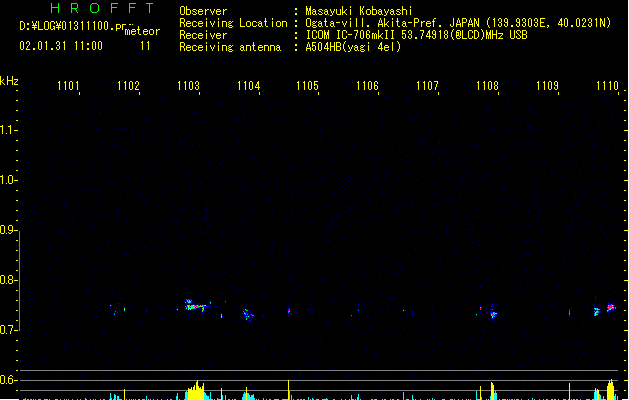629x400 pixels.
Task: Click the 1110 time axis marker
Action: [x=607, y=86]
